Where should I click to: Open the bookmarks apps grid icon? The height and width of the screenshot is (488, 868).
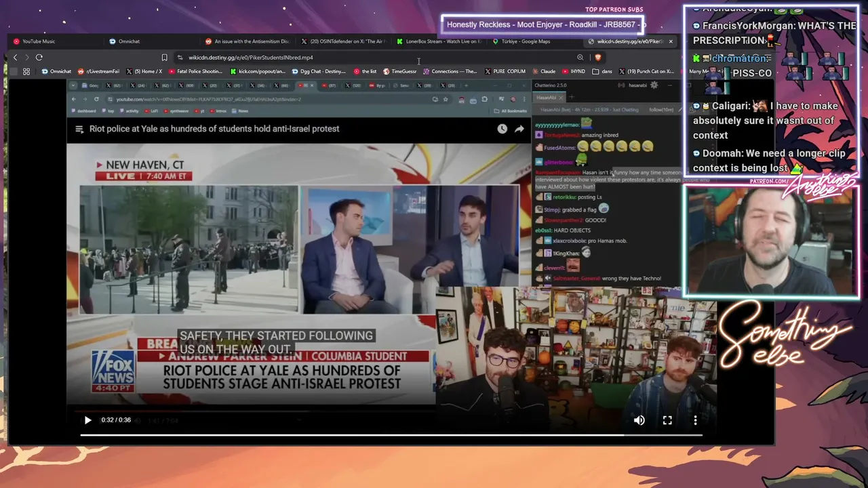pyautogui.click(x=26, y=71)
